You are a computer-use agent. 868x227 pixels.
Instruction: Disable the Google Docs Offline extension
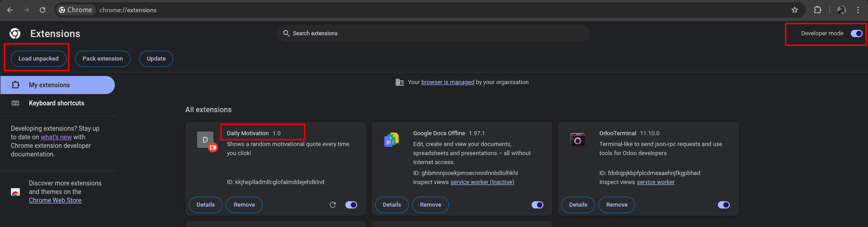(538, 205)
